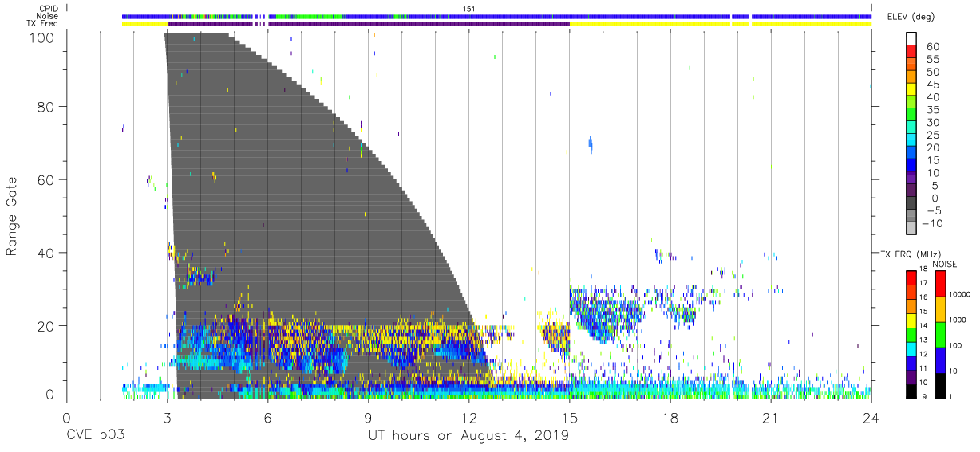The image size is (980, 452).
Task: Click the 'Range Gate' y-axis title
Action: click(x=13, y=216)
